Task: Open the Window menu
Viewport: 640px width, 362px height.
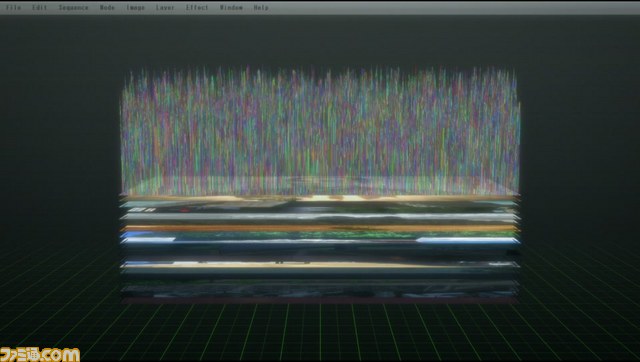Action: point(231,7)
